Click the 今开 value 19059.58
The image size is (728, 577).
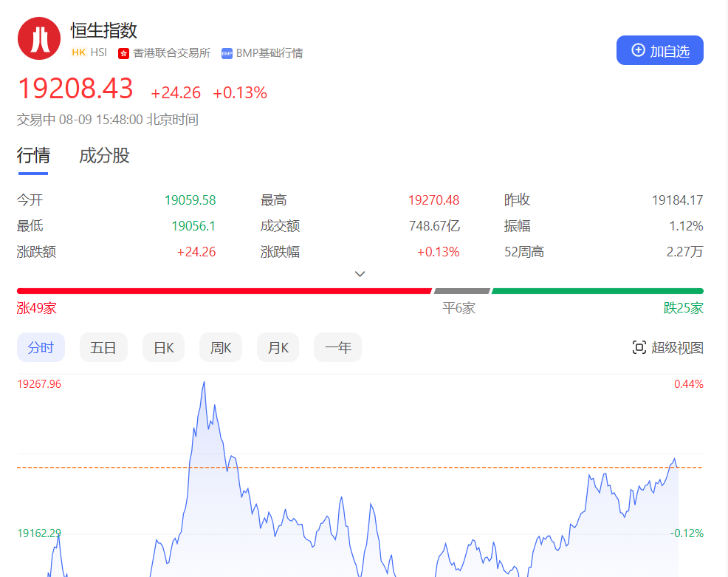190,200
